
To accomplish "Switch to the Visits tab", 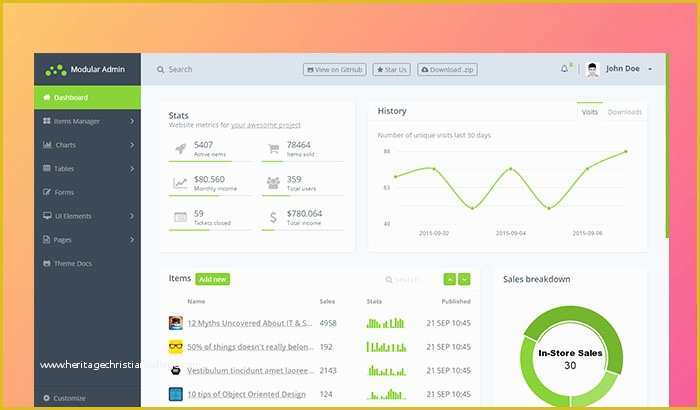I will (589, 112).
